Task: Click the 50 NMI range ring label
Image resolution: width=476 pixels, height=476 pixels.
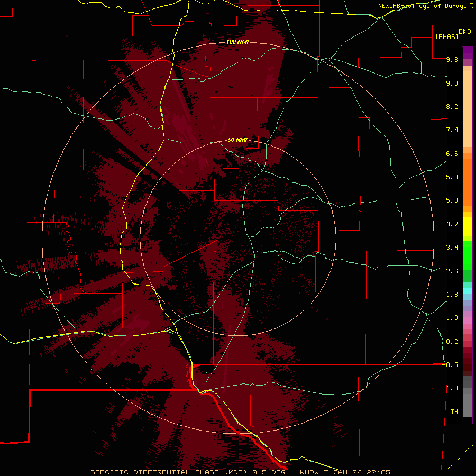Action: [x=237, y=140]
